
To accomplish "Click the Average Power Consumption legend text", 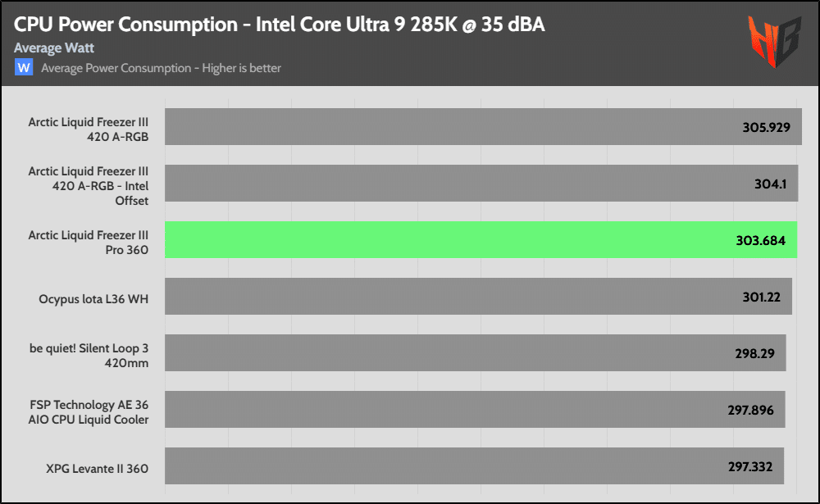I will point(161,68).
